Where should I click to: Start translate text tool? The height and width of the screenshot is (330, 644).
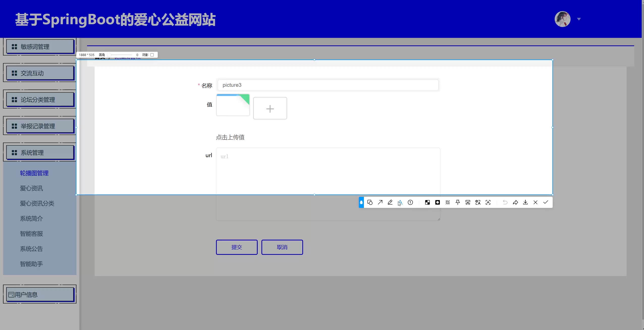(x=478, y=202)
